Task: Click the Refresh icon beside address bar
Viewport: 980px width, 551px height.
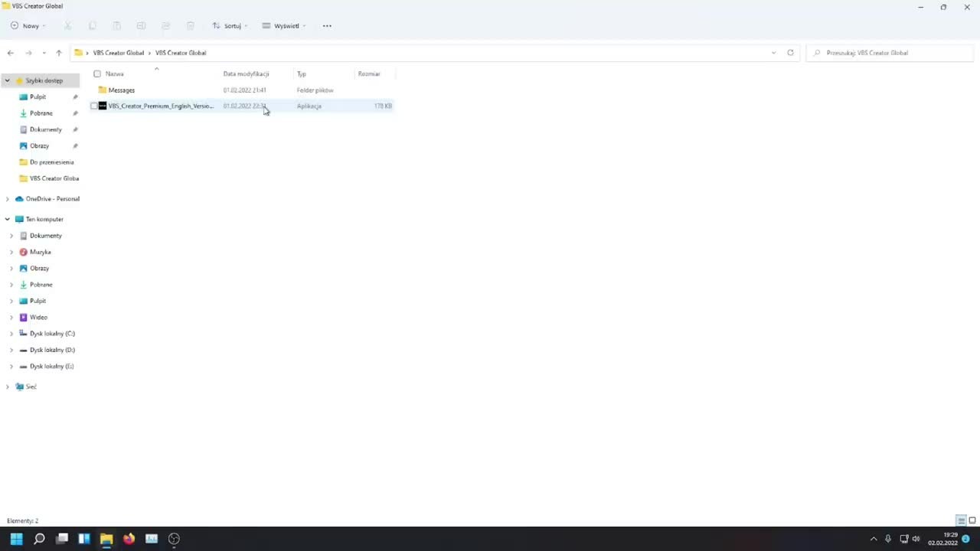Action: tap(790, 53)
